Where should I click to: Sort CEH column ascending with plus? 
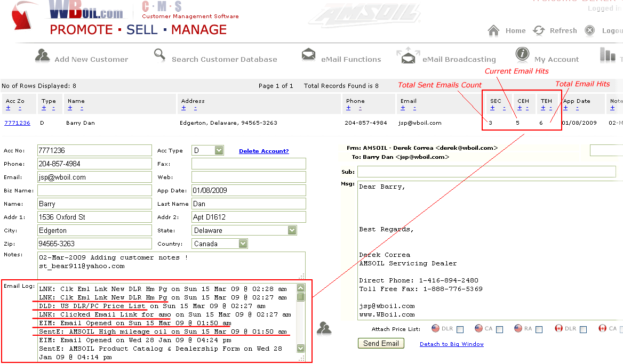(520, 108)
